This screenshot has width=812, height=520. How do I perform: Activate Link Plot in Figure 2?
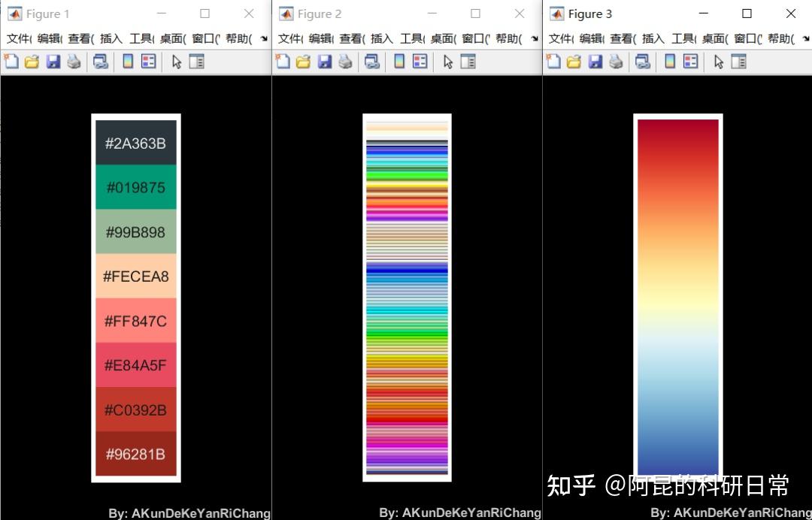coord(373,62)
